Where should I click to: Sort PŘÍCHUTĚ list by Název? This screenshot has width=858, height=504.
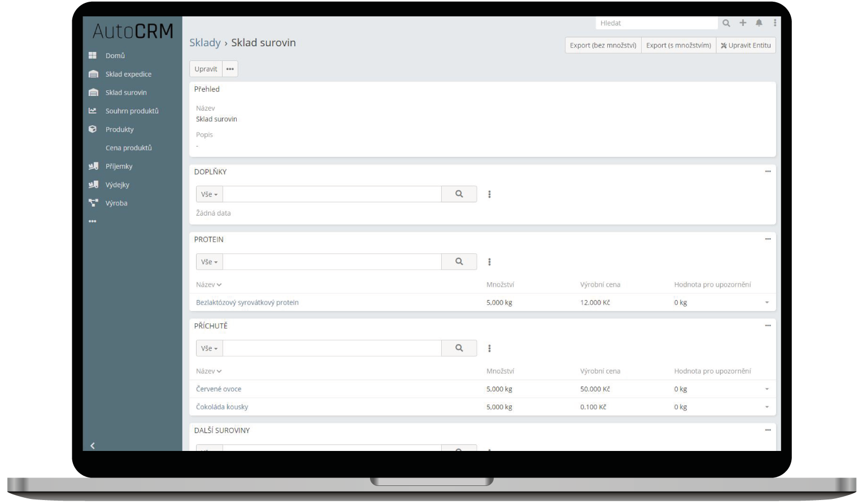coord(208,371)
